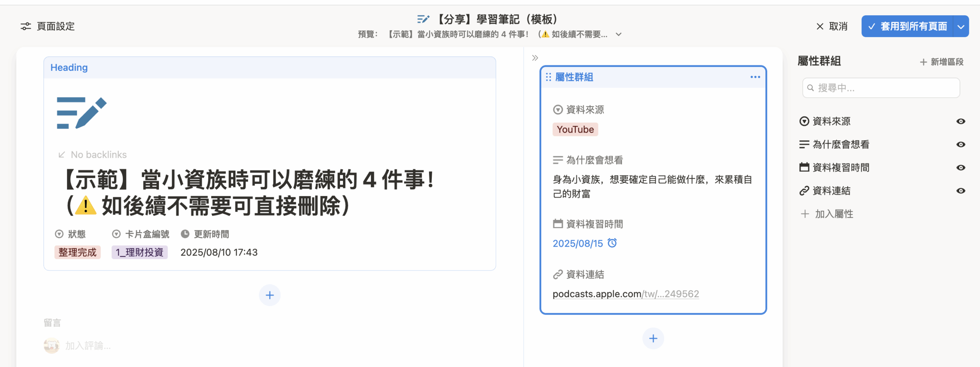Hide the 資料連結 property via eye icon
The image size is (980, 367).
(x=960, y=191)
